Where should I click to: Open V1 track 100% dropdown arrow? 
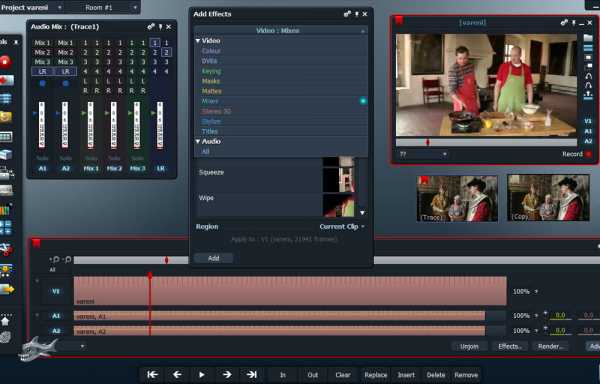click(536, 291)
